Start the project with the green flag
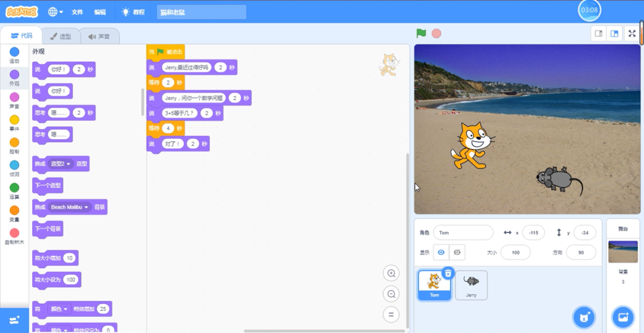Viewport: 644px width, 333px height. point(421,33)
